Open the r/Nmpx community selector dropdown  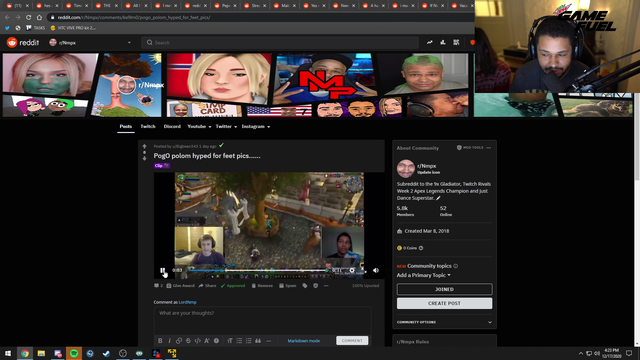coord(90,42)
